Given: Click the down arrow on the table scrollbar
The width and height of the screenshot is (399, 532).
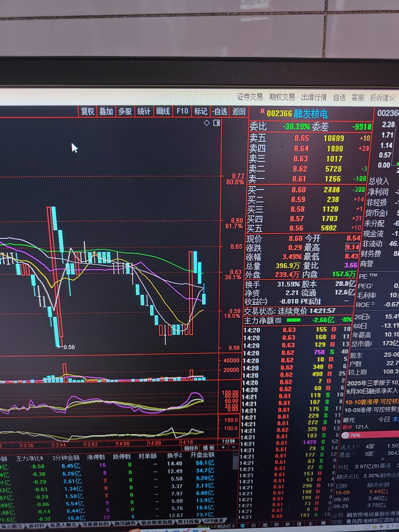Looking at the screenshot, I should tap(234, 520).
